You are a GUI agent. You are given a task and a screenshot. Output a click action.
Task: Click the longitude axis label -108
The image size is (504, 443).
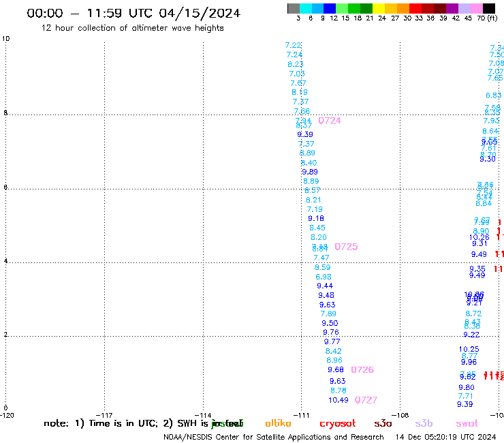tap(400, 416)
